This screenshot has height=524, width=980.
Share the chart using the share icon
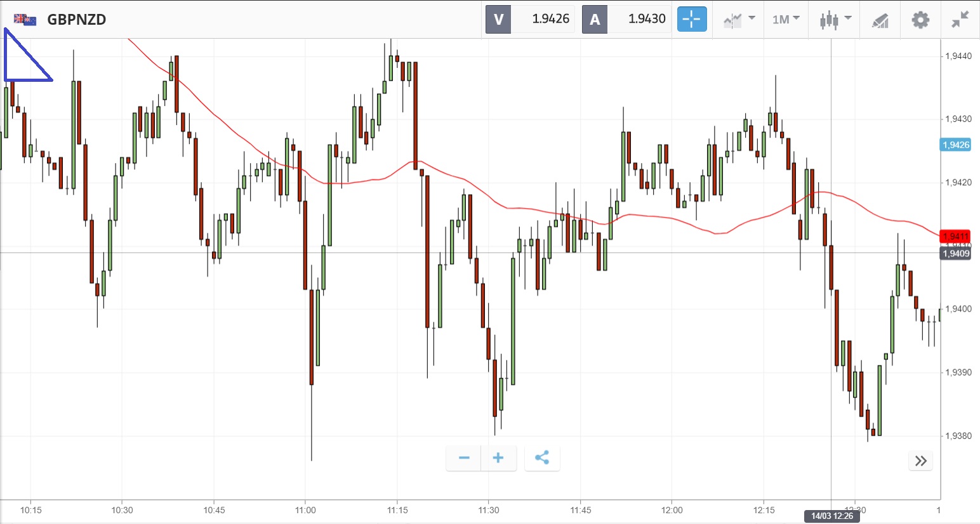542,458
